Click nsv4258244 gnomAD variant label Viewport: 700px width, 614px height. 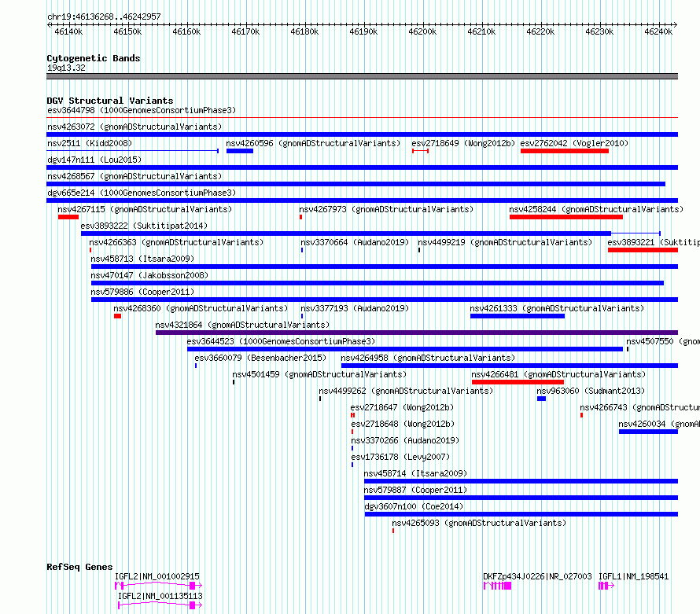coord(596,209)
